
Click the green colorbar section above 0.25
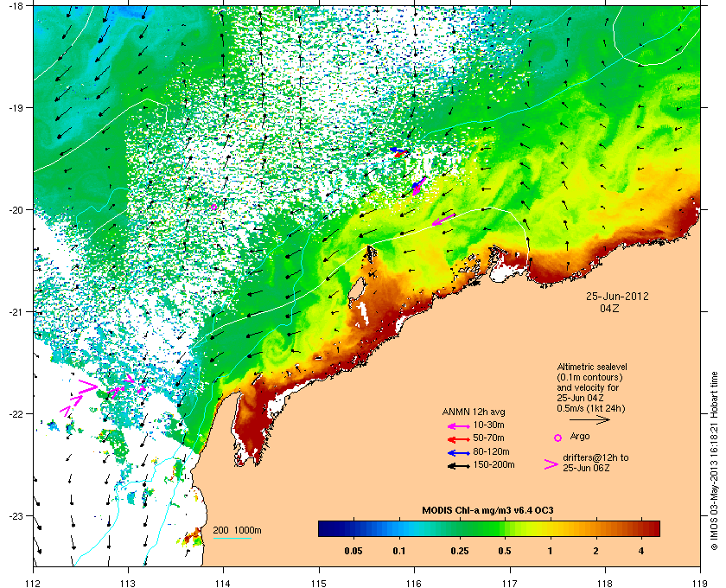[x=459, y=528]
